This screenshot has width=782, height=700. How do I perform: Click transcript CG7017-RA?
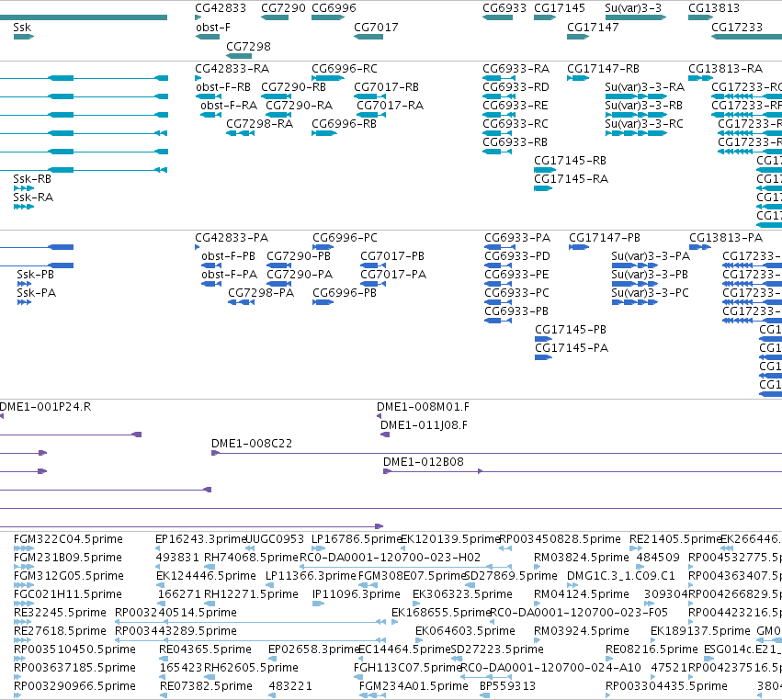[371, 115]
